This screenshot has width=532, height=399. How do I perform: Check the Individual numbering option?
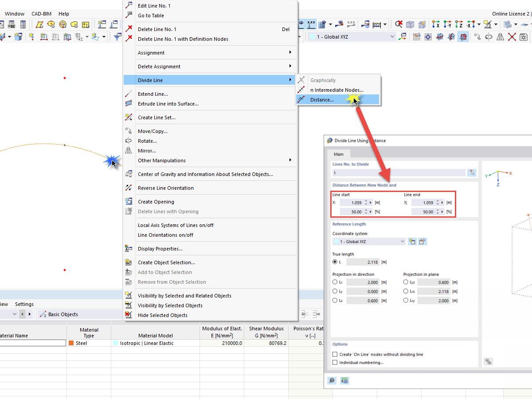335,362
